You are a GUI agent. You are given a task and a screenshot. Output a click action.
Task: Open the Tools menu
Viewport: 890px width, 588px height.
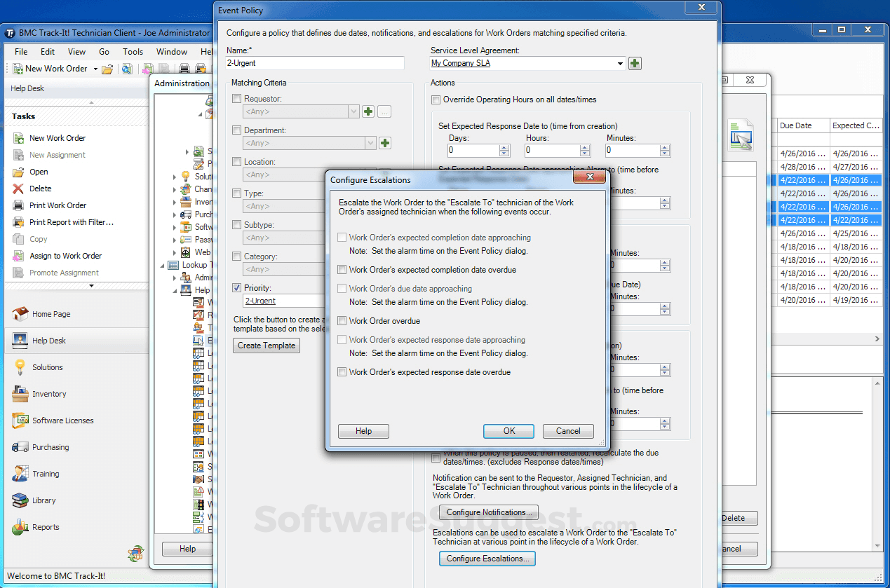[x=133, y=51]
